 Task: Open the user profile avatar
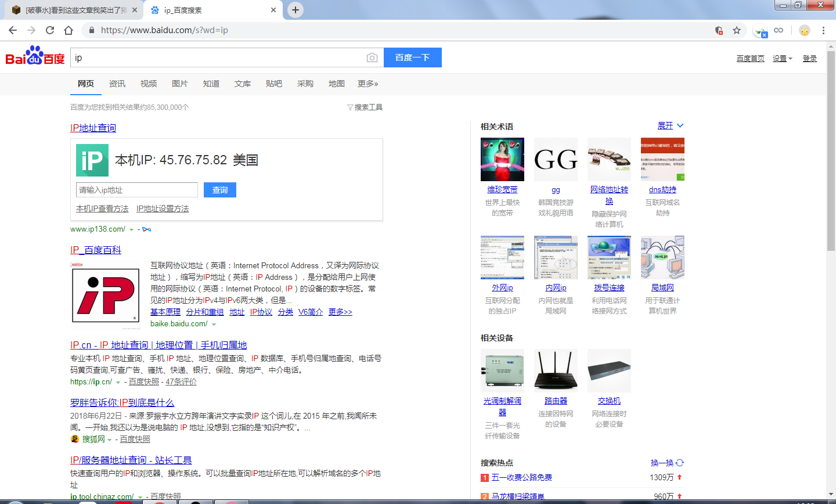(804, 30)
